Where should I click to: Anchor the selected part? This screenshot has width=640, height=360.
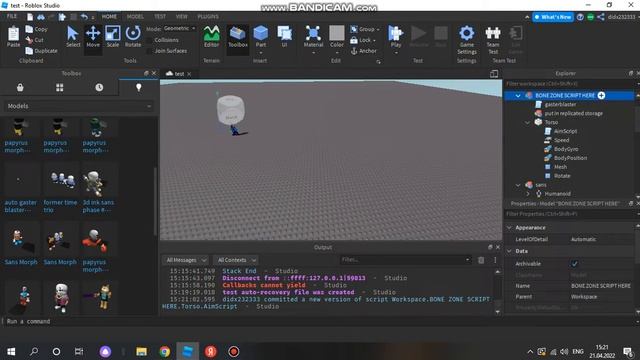(x=364, y=51)
